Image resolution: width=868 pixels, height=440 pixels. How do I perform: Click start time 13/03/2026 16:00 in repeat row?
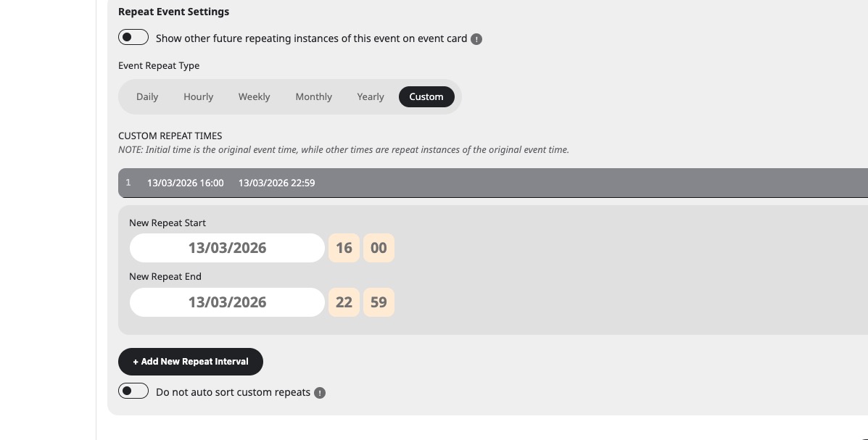tap(185, 183)
